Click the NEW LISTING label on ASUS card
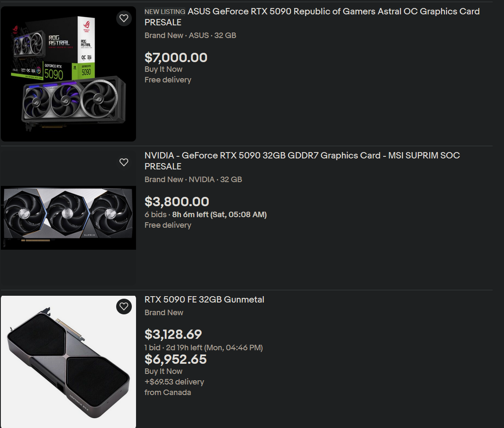 click(165, 11)
